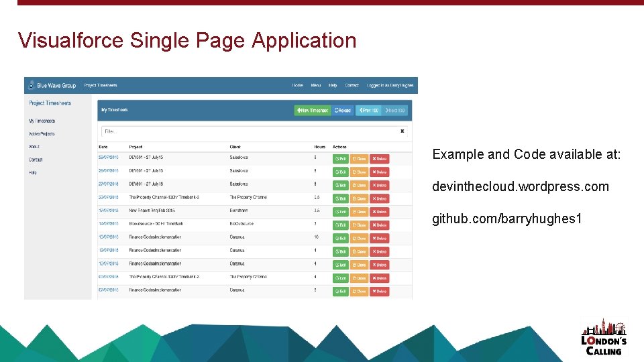Image resolution: width=644 pixels, height=362 pixels.
Task: Click the Date column header
Action: tap(103, 147)
